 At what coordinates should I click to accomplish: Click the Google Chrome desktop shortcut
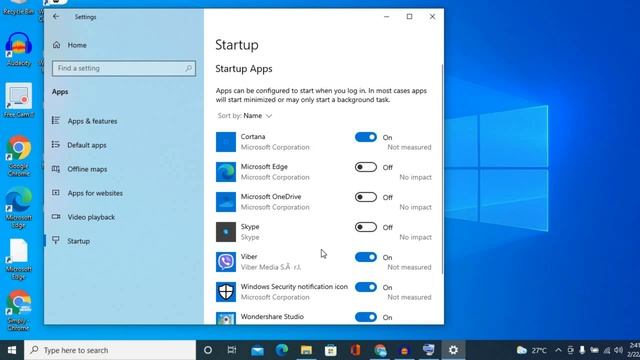pyautogui.click(x=18, y=156)
